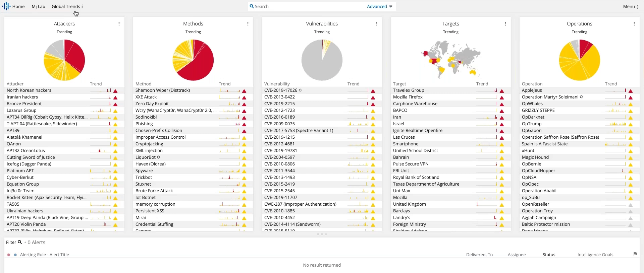The height and width of the screenshot is (273, 644).
Task: Open the Operations card kebab menu
Action: coord(634,24)
